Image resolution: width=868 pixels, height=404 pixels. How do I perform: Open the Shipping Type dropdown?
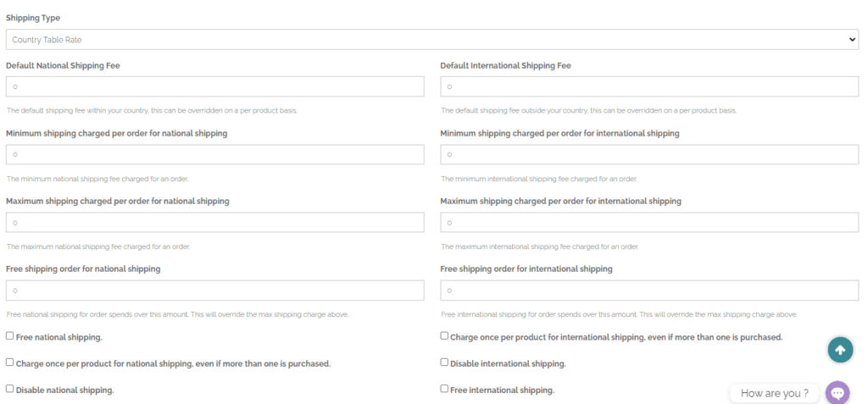432,40
